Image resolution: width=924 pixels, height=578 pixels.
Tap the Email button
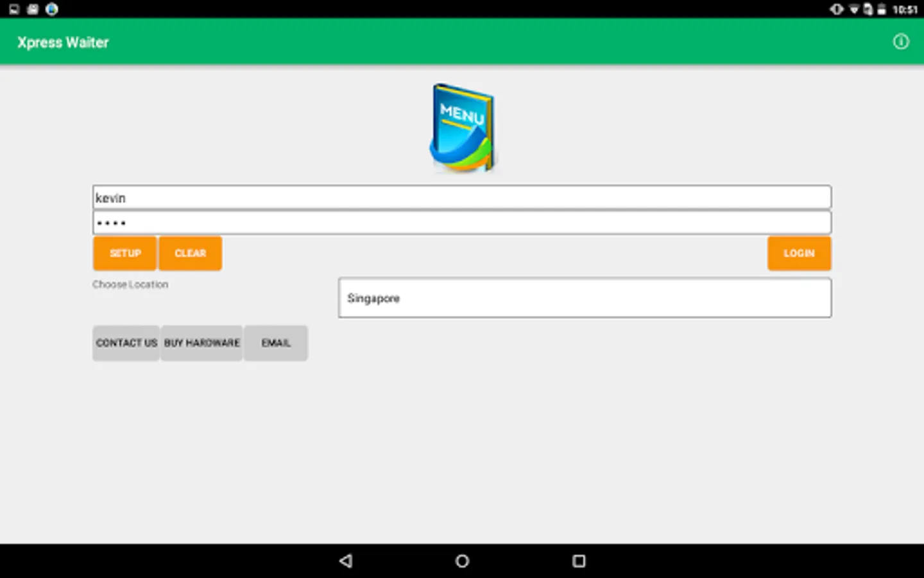[x=276, y=343]
